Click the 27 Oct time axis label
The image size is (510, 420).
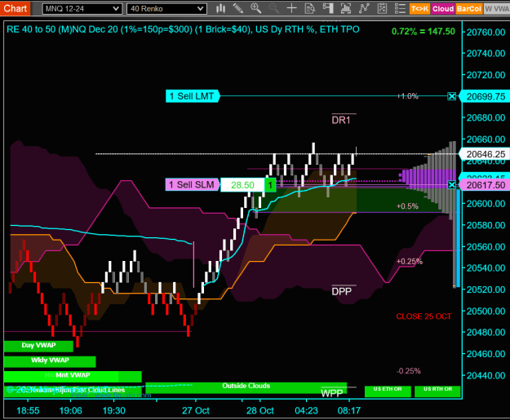click(196, 410)
